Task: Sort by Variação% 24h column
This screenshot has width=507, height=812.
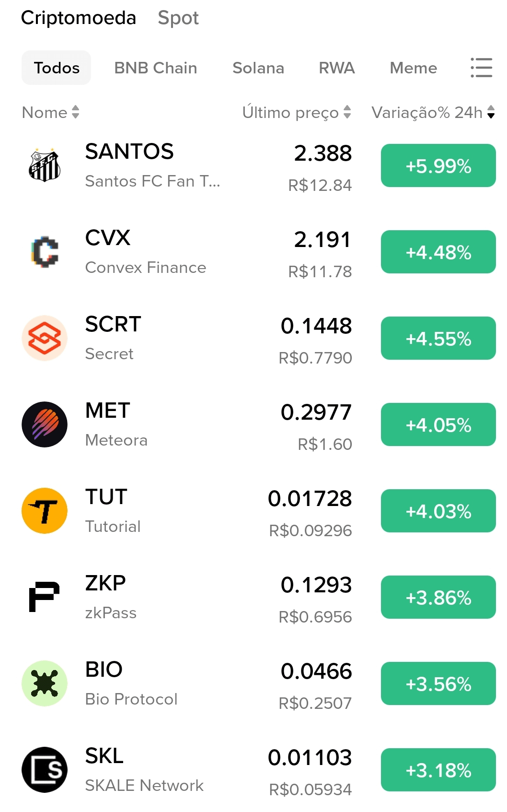Action: pos(433,112)
